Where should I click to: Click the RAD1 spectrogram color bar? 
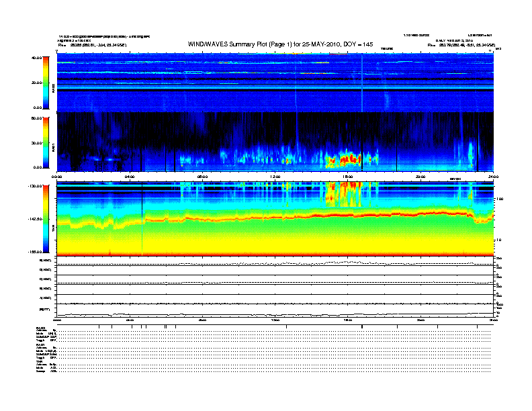tap(46, 142)
